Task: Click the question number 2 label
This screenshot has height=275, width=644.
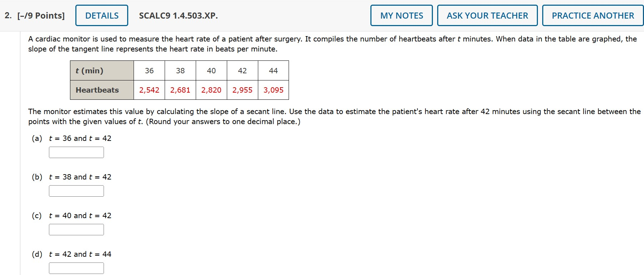Action: point(7,15)
